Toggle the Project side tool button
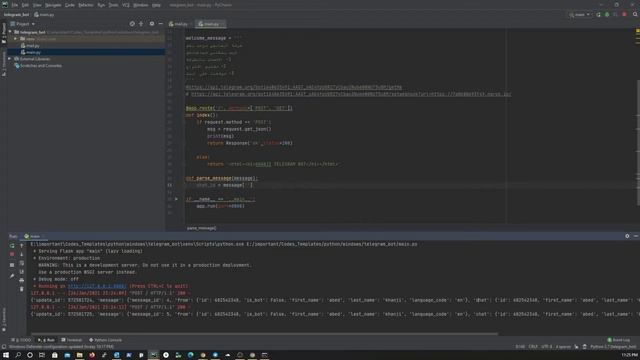Screen dimensions: 640x360 (4, 32)
